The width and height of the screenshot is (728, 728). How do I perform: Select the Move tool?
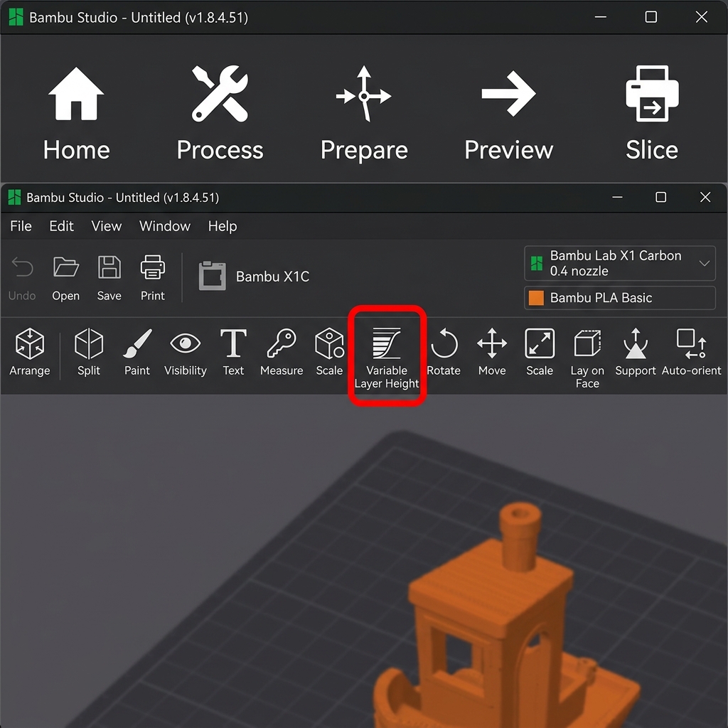[x=492, y=352]
